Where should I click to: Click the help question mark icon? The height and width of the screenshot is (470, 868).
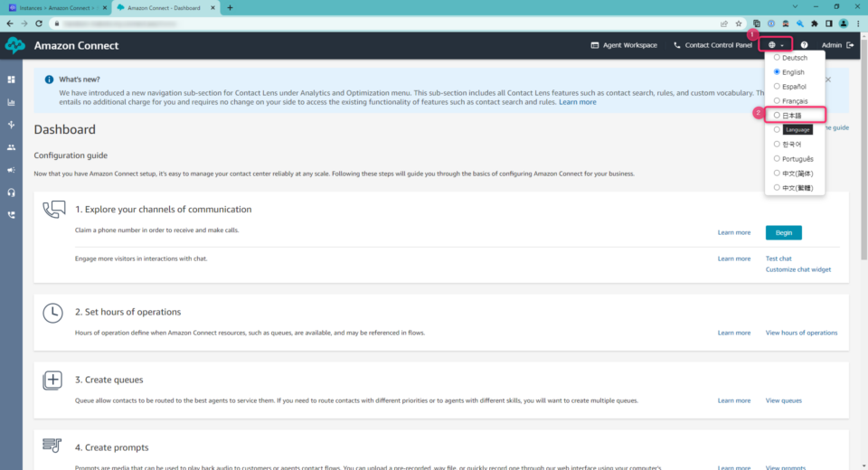pyautogui.click(x=804, y=45)
